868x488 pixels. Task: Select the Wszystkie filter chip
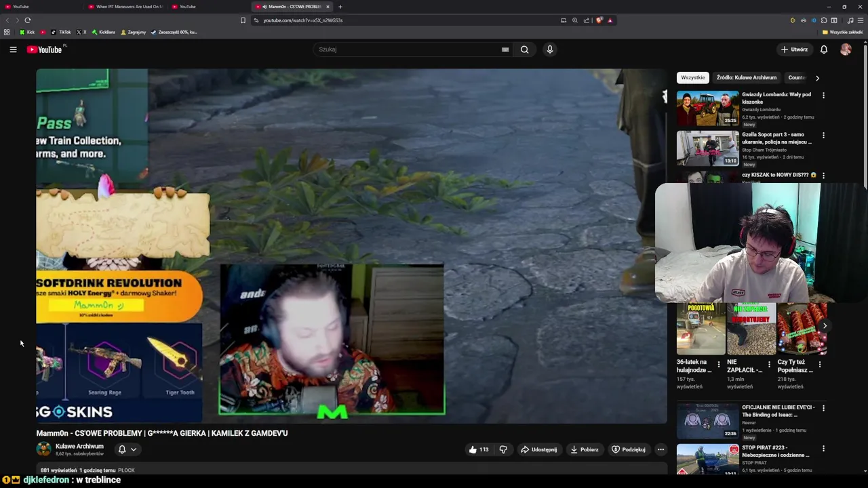[x=693, y=77]
